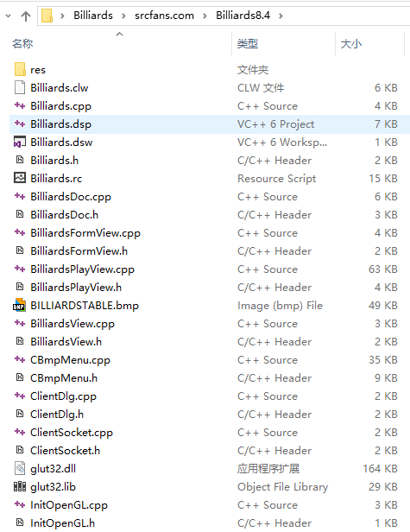This screenshot has width=410, height=532.
Task: Click the Billiards.dsw Visual Studio workspace icon
Action: (x=20, y=142)
